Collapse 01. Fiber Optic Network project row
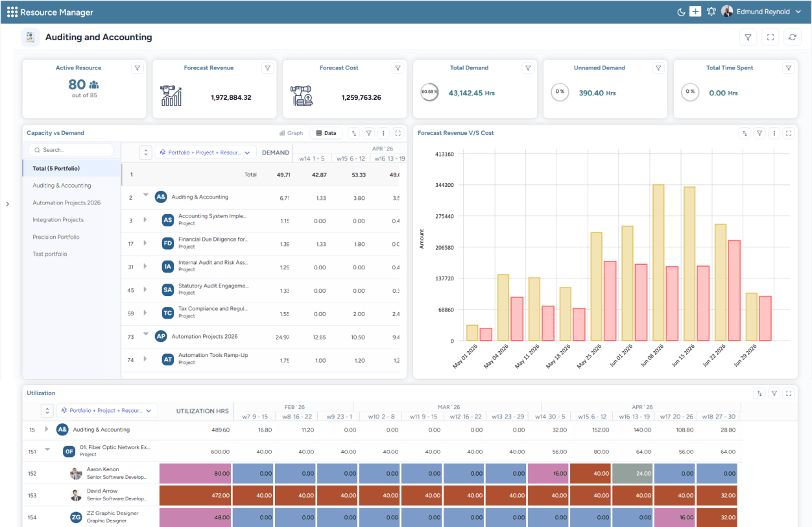This screenshot has height=527, width=812. (x=47, y=449)
